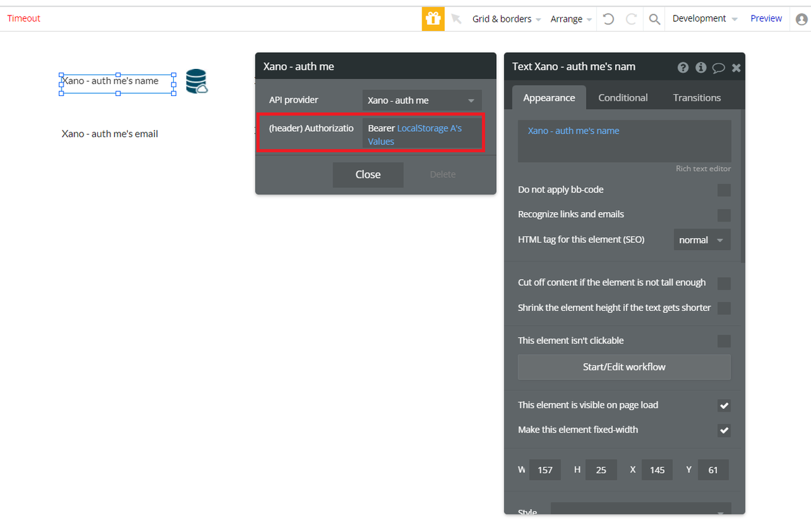The width and height of the screenshot is (811, 532).
Task: Uncheck Make this element fixed-width
Action: pos(724,431)
